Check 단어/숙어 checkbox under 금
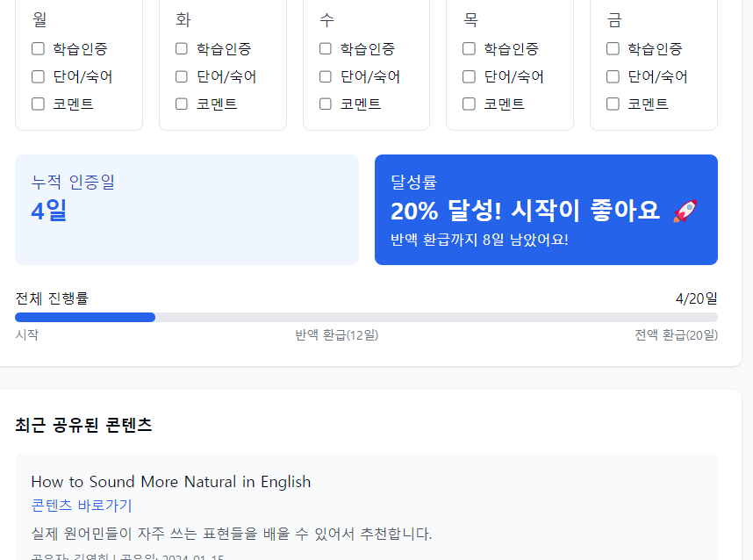This screenshot has width=753, height=560. 612,76
